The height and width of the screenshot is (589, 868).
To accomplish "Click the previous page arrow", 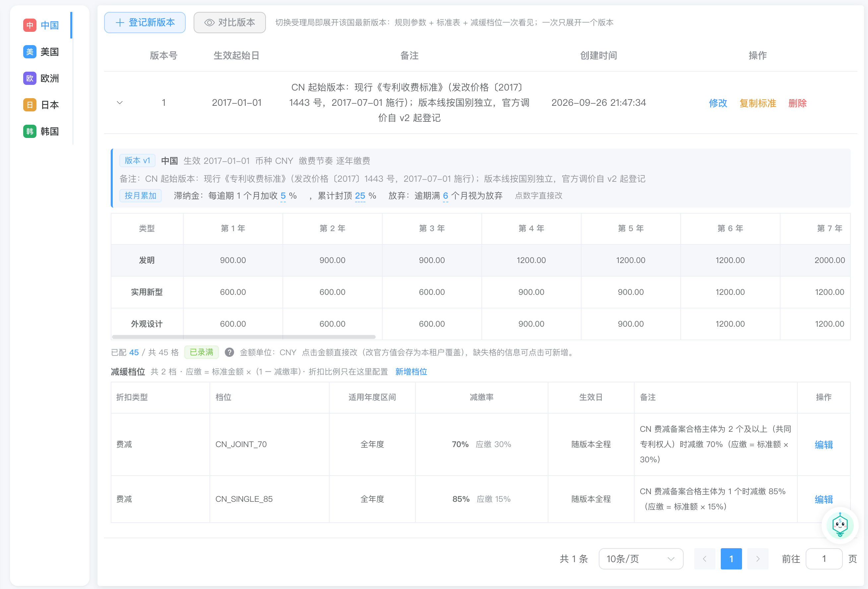I will pos(705,559).
